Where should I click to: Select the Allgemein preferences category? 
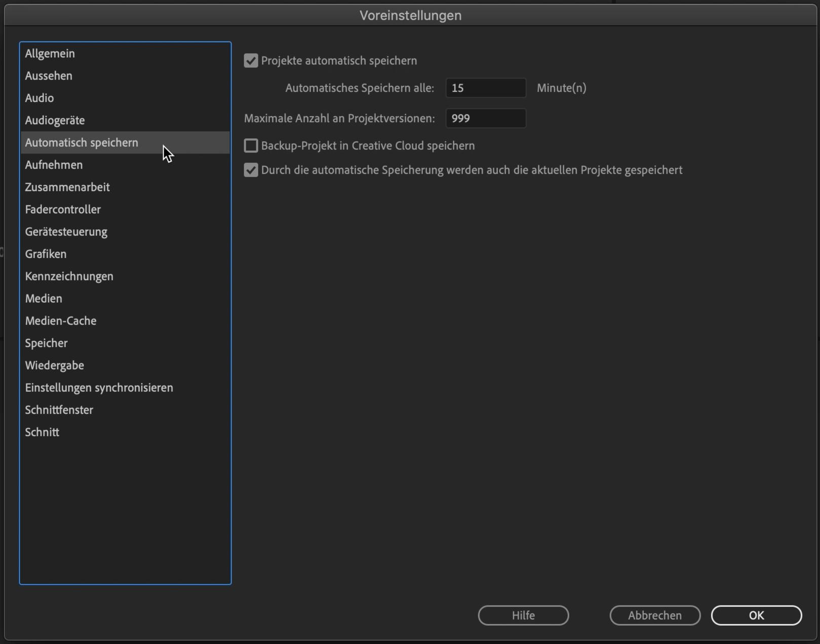(50, 54)
